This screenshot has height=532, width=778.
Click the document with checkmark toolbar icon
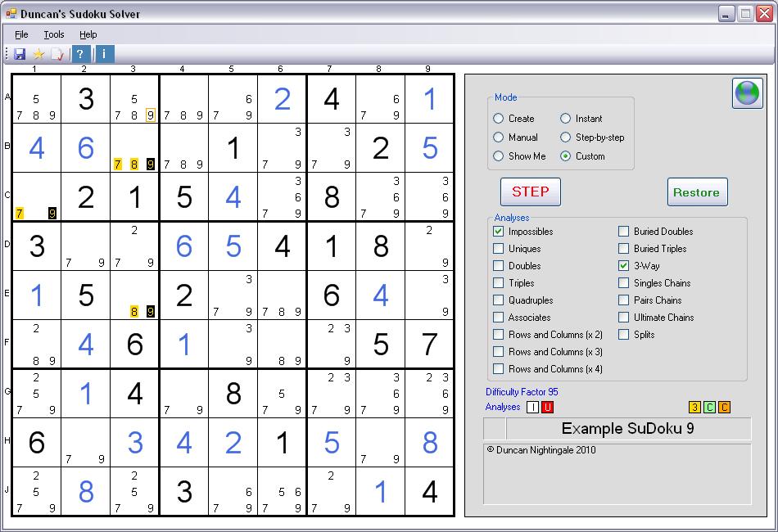57,54
